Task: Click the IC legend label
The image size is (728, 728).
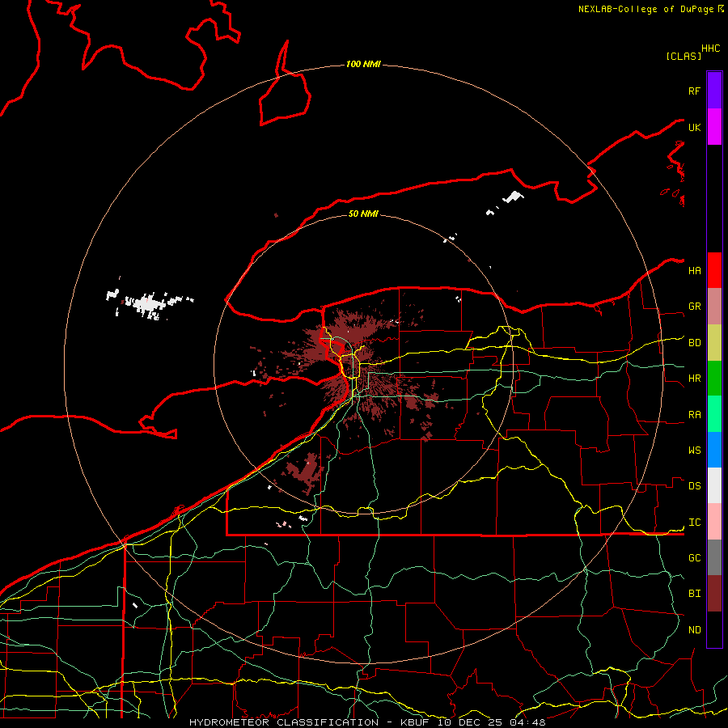Action: coord(694,523)
